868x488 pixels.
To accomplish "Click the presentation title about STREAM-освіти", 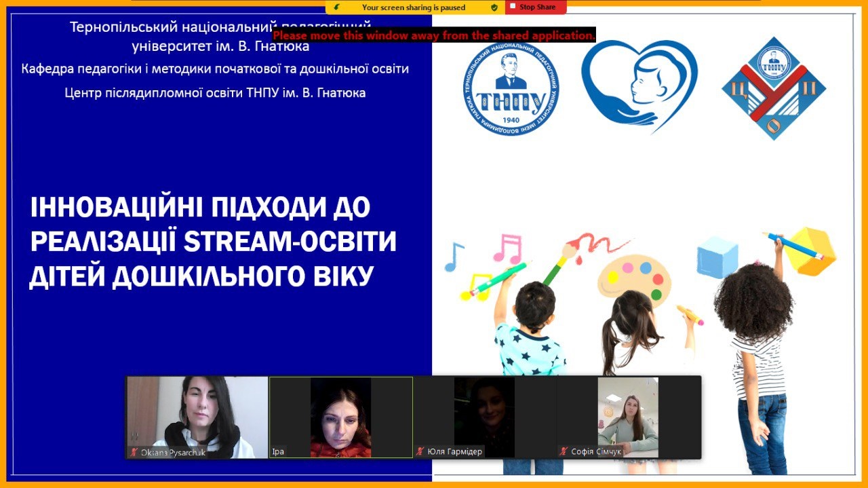I will point(214,241).
